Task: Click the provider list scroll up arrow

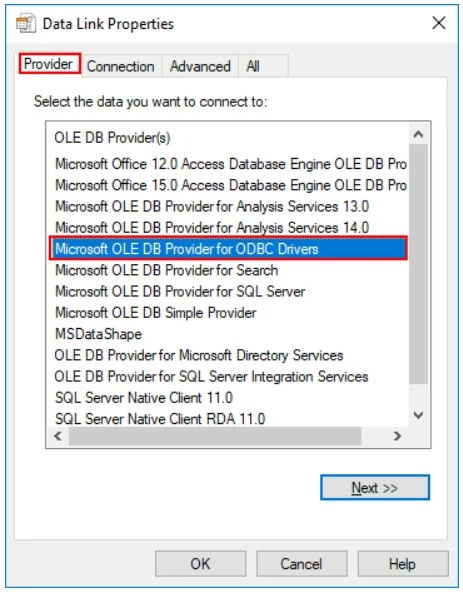Action: pos(418,134)
